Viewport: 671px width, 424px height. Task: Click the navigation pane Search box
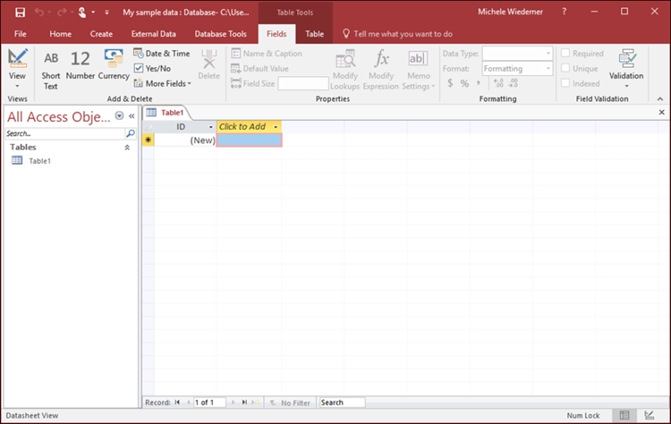coord(65,133)
